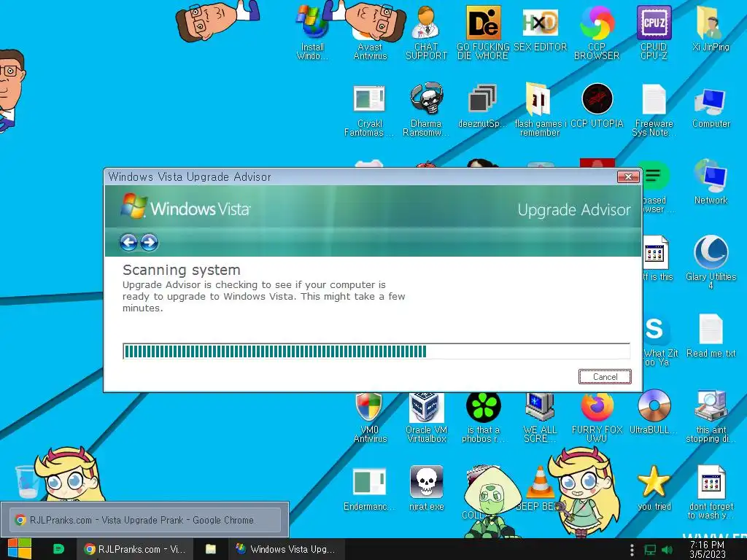Open the this aint stopping di icon
This screenshot has height=560, width=747.
coord(711,416)
